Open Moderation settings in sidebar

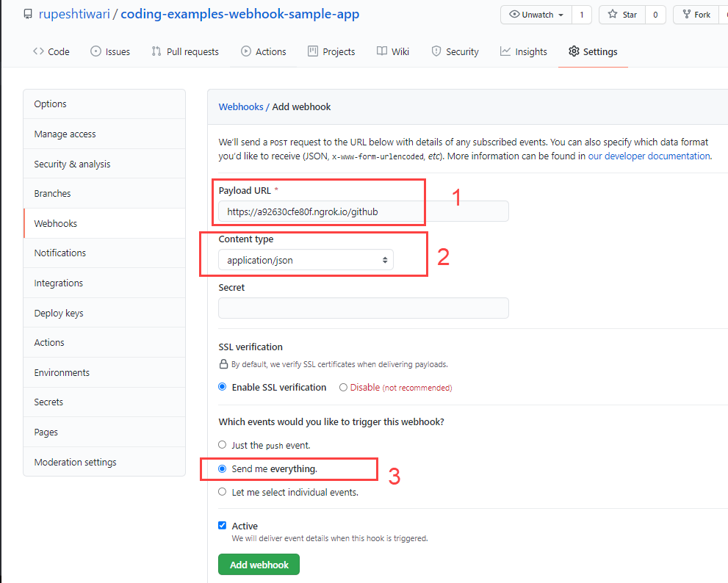(104, 462)
